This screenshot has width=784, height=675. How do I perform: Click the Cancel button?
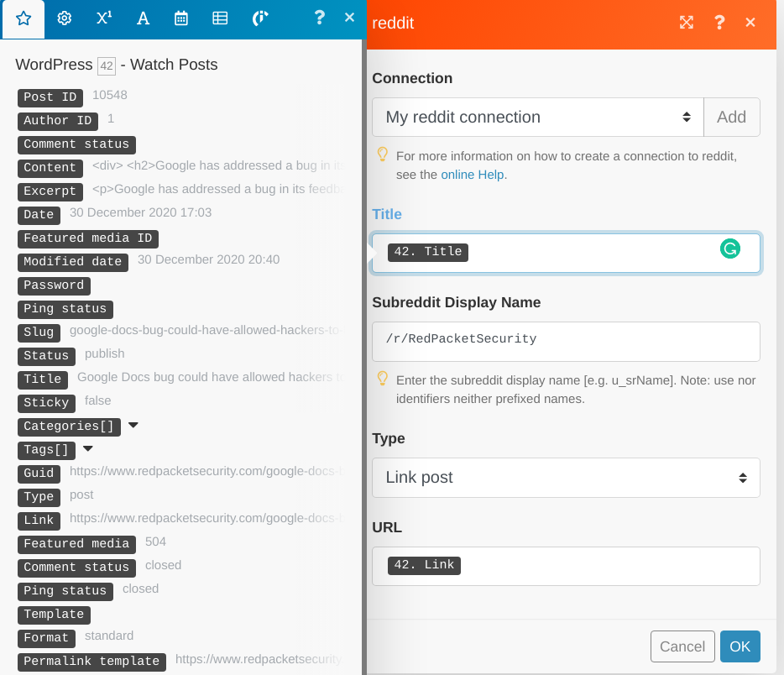click(682, 646)
